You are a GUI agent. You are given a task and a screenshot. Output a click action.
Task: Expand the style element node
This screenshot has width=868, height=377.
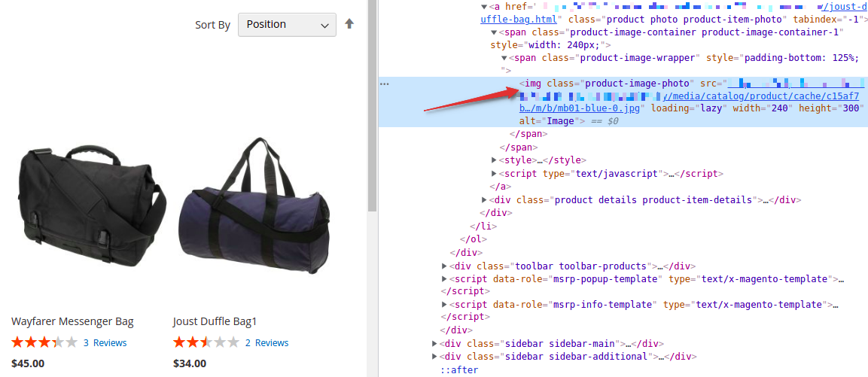tap(494, 160)
